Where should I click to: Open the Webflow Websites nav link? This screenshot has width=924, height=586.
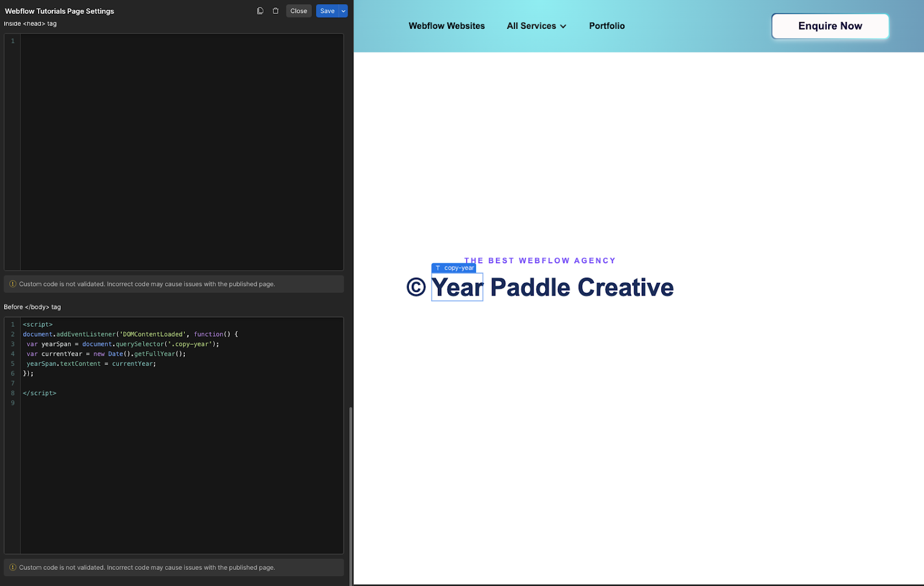click(446, 26)
